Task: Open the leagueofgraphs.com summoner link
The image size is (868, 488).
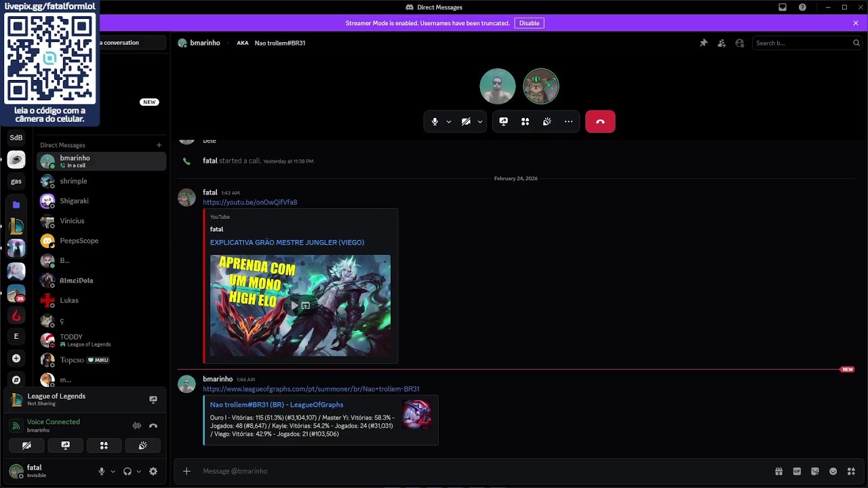Action: [x=311, y=389]
